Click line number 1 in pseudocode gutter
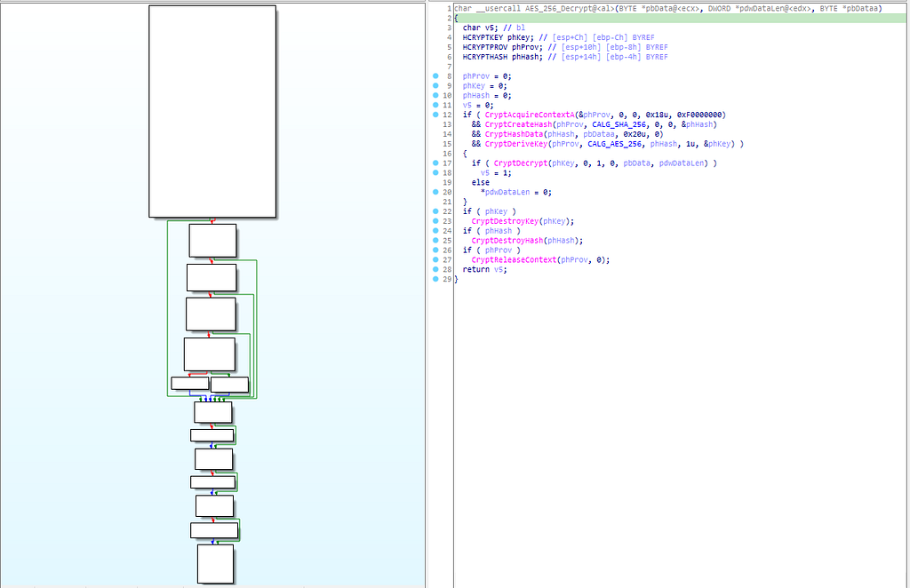The image size is (910, 588). tap(449, 9)
